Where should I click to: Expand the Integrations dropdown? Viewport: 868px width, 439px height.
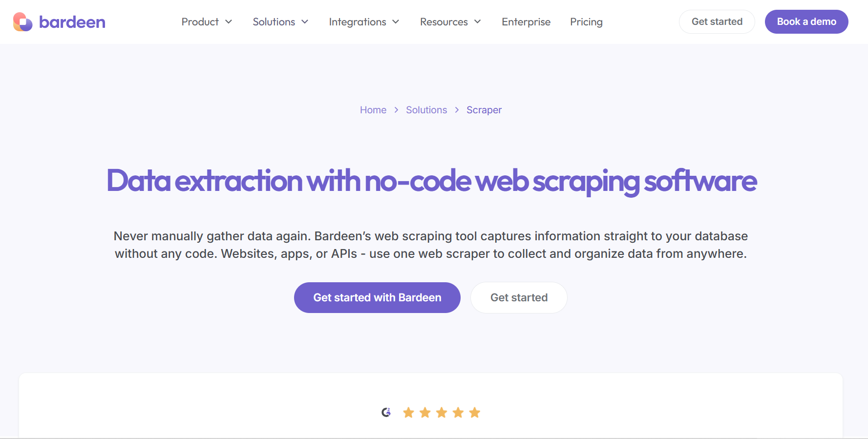point(396,22)
